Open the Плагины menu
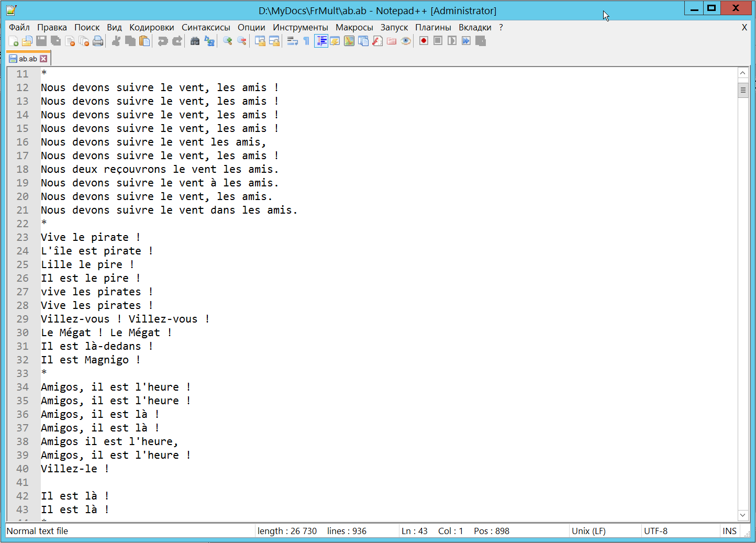 pyautogui.click(x=432, y=27)
